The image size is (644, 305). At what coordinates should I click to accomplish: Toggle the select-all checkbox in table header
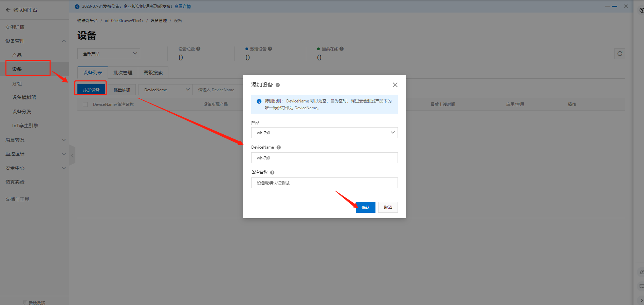coord(85,104)
